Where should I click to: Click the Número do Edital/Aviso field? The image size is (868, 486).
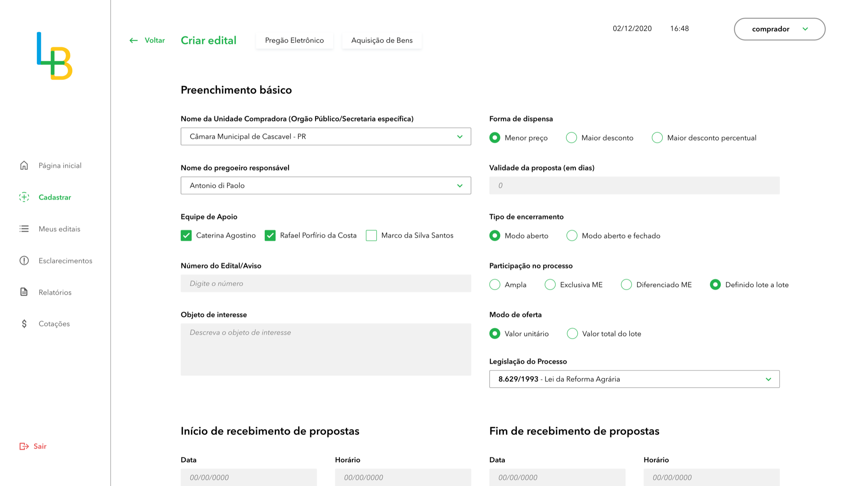326,283
